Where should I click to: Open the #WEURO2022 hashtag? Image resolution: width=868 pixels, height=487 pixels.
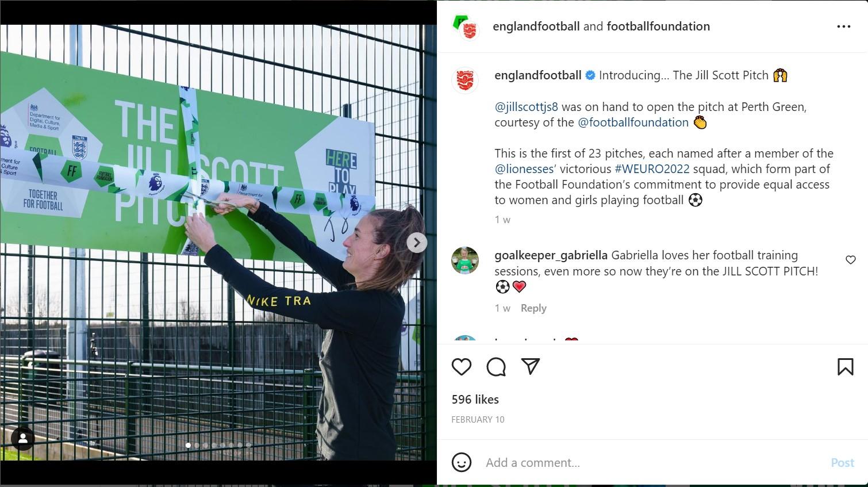tap(652, 169)
